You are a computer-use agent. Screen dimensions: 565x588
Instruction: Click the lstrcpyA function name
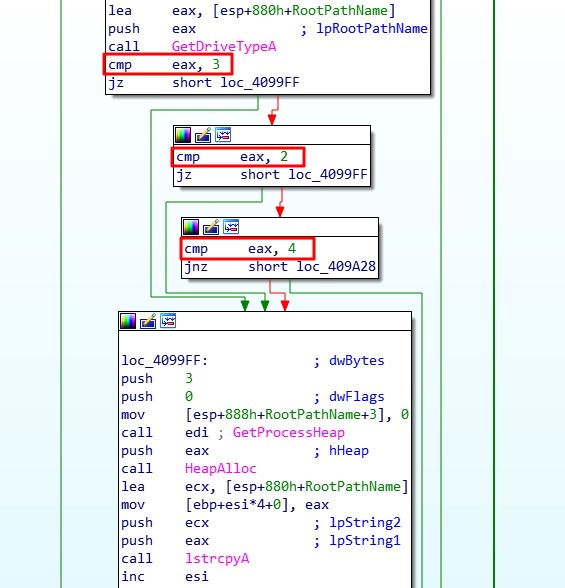point(217,558)
